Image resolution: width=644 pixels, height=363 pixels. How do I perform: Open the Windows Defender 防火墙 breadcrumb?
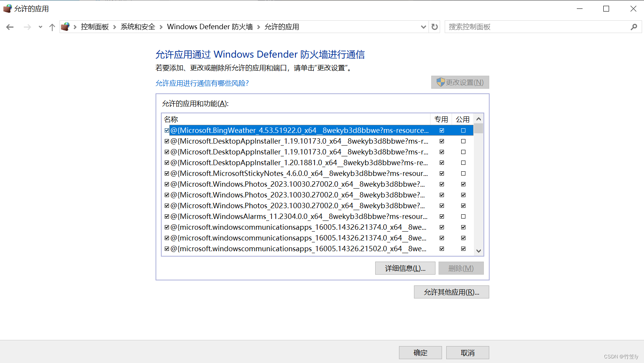210,27
